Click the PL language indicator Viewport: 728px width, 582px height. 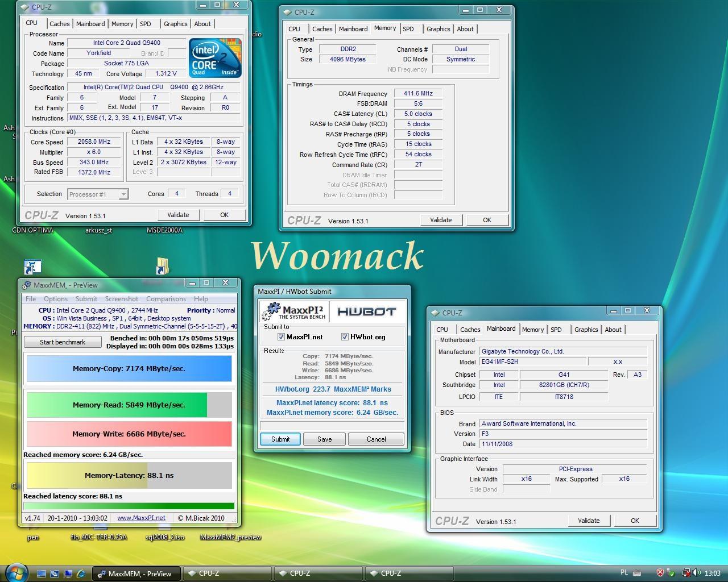(x=624, y=573)
